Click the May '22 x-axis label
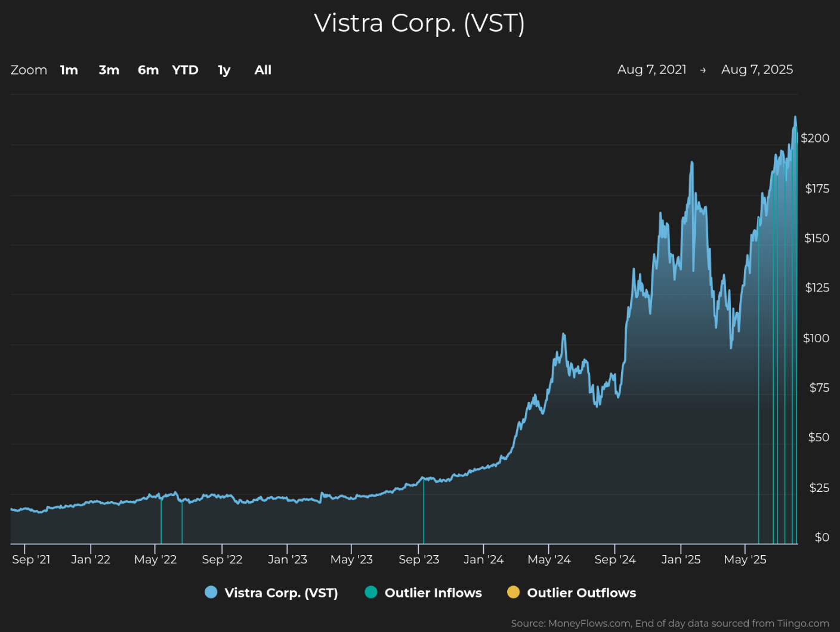 coord(156,560)
